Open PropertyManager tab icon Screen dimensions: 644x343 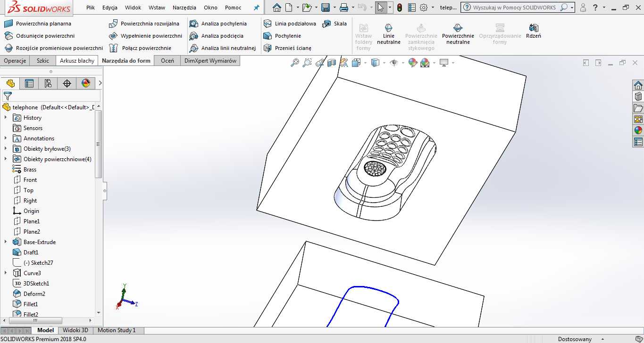click(29, 83)
